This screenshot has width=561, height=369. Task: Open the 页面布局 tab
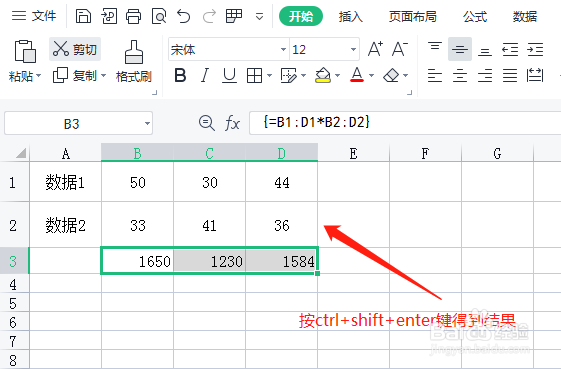(x=413, y=16)
